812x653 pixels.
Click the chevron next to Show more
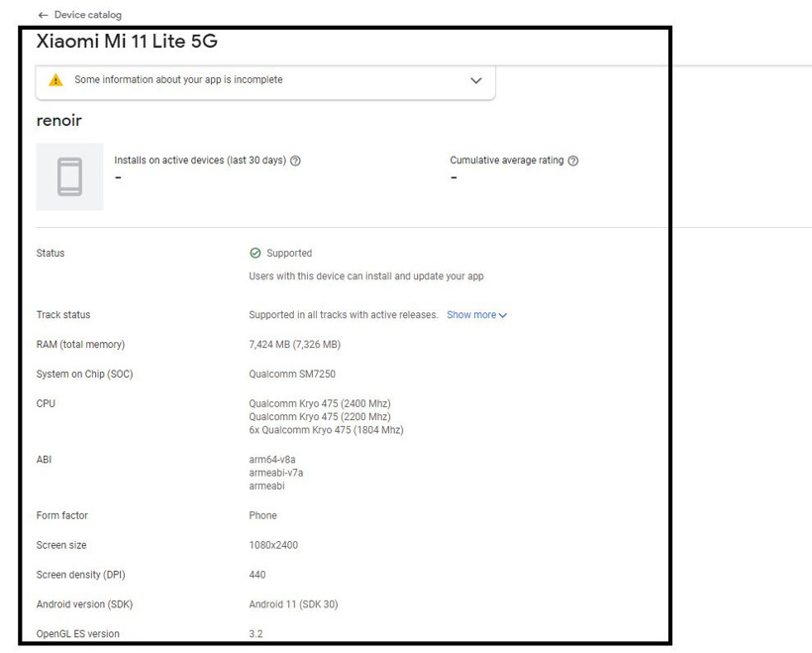click(x=503, y=314)
